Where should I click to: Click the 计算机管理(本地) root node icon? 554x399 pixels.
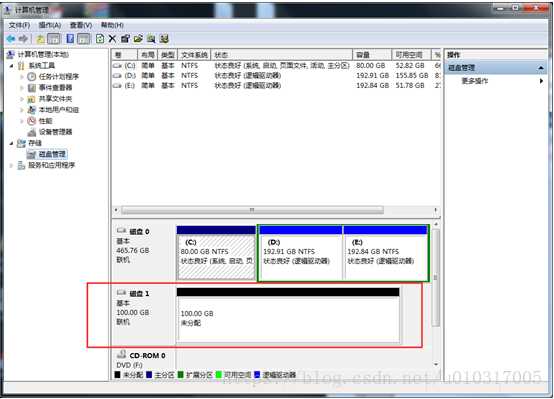11,54
